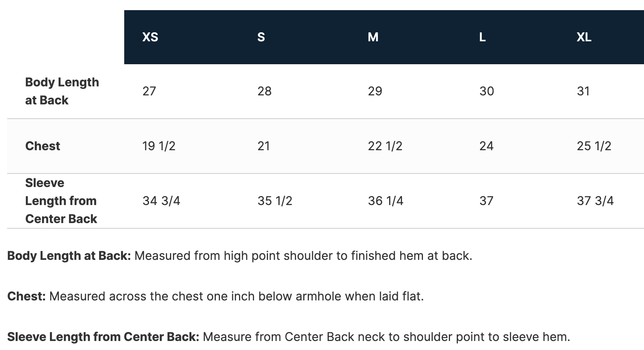Select the M chest value 22 1/2
This screenshot has width=644, height=350.
point(385,146)
